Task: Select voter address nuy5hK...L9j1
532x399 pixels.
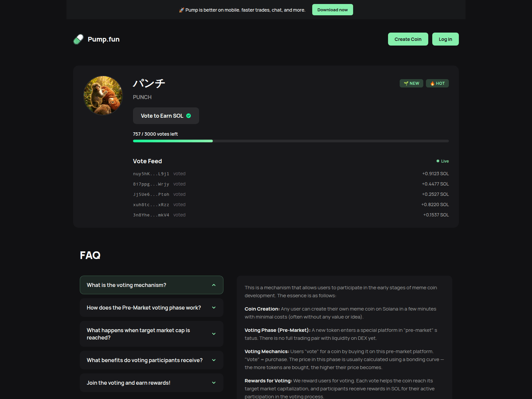Action: (151, 174)
